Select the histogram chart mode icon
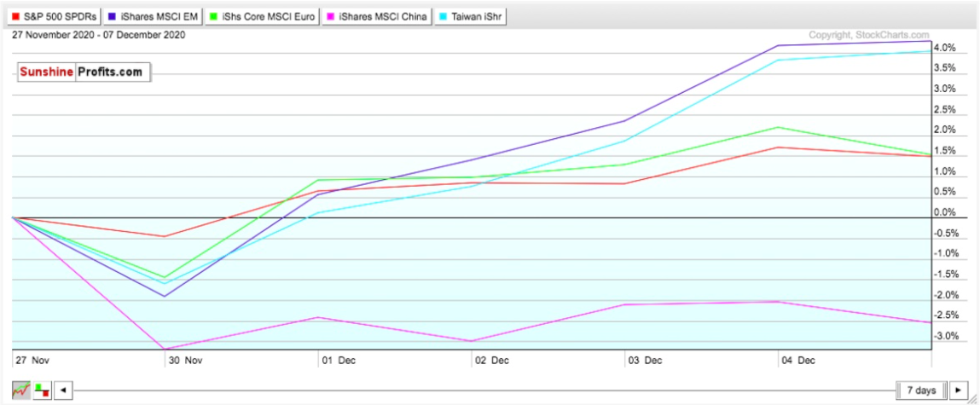The image size is (980, 405). (x=42, y=391)
